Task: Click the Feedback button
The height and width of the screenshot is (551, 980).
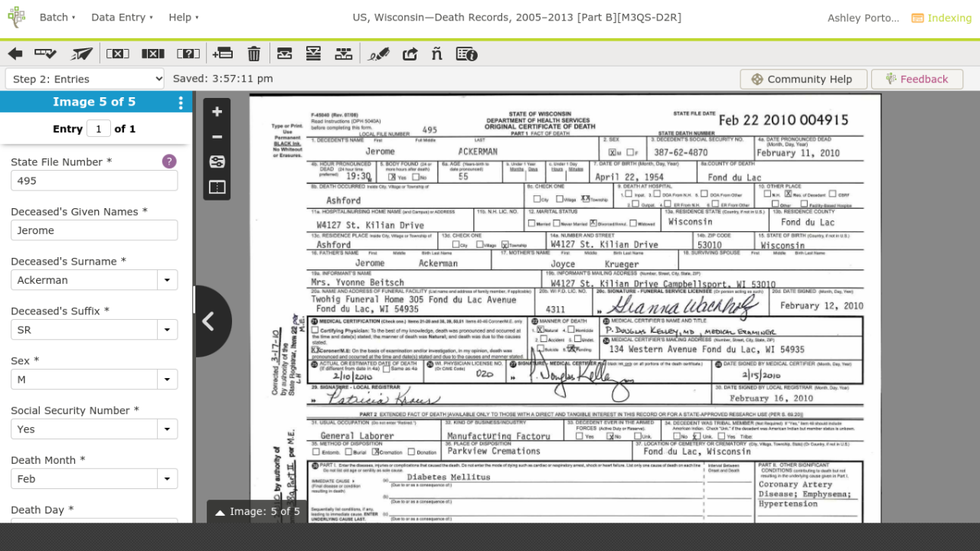Action: coord(917,79)
